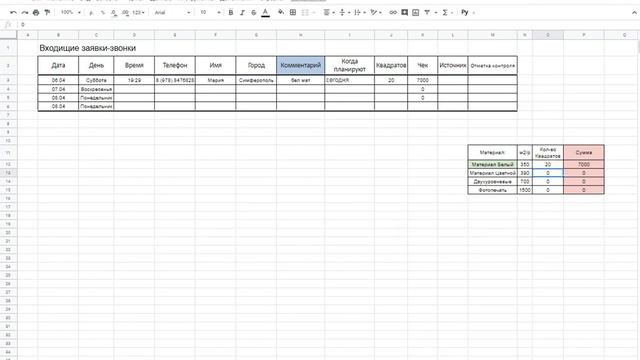Open the vertical align dropdown
The width and height of the screenshot is (640, 360).
tap(344, 13)
